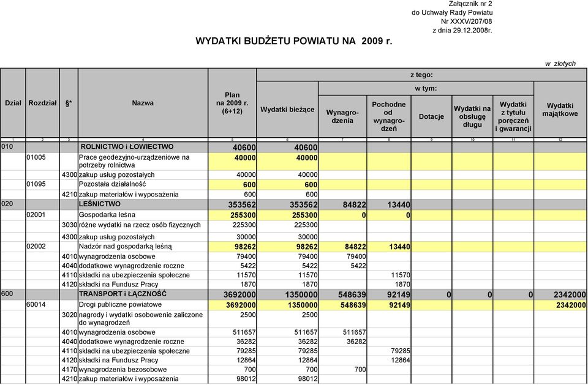Select the 'Dotacje' column header
588x385 pixels.
pos(431,116)
